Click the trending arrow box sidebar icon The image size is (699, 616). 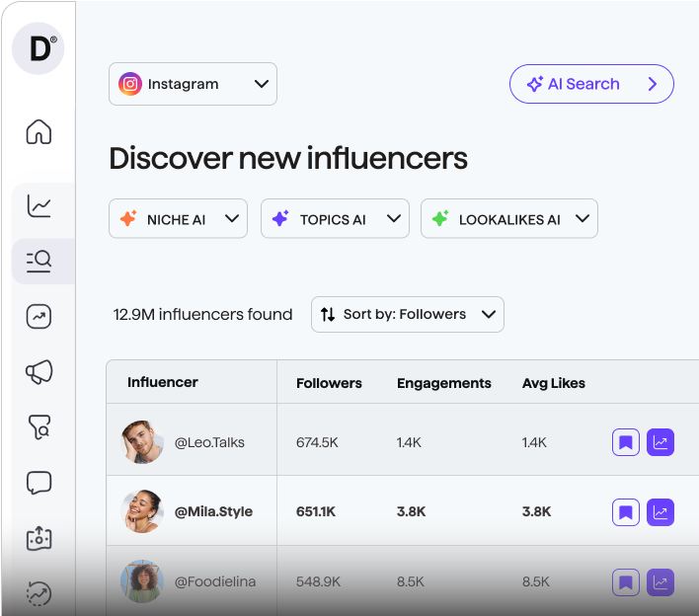point(39,316)
